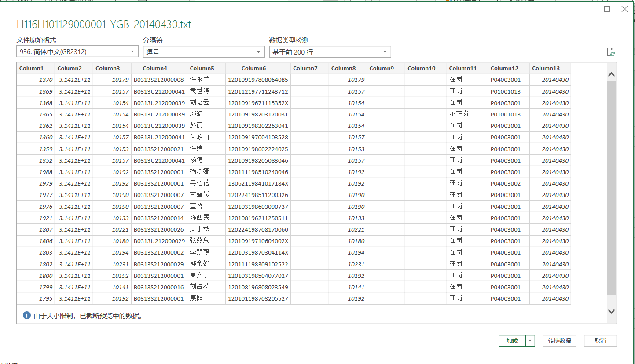The height and width of the screenshot is (364, 635).
Task: Select Column4 header
Action: point(159,68)
